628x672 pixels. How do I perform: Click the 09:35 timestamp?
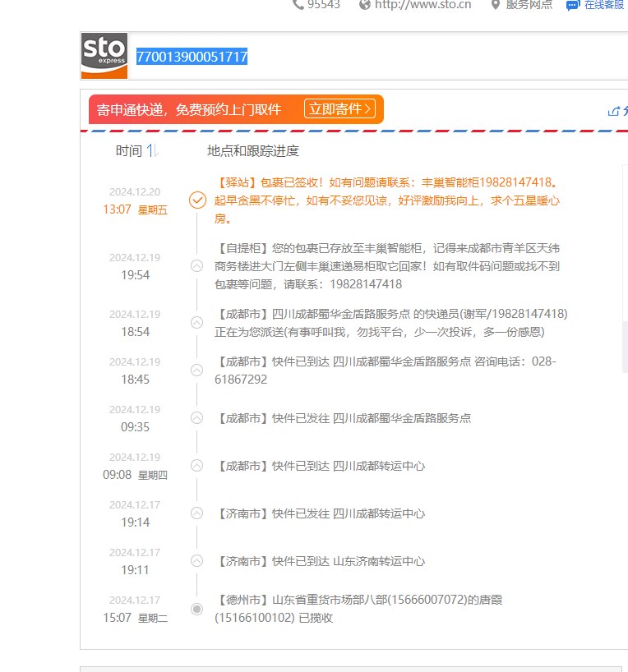click(x=135, y=427)
